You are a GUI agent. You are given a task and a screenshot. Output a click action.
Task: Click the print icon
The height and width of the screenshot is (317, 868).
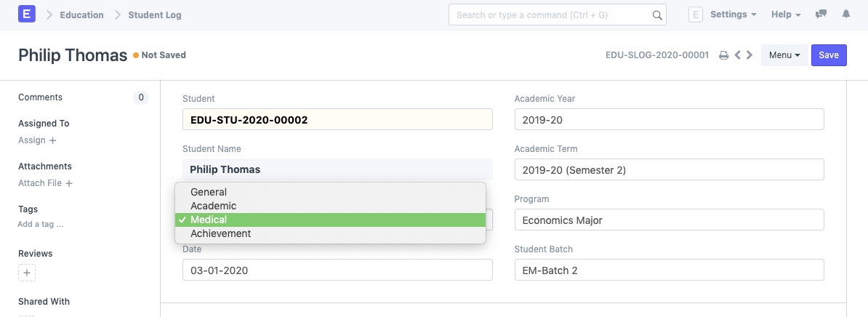[x=723, y=55]
